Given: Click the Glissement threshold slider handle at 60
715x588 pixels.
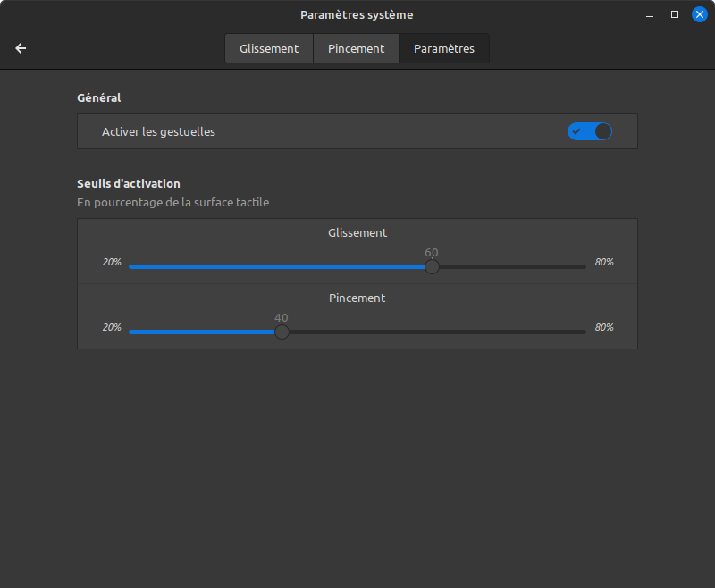Looking at the screenshot, I should pos(432,266).
